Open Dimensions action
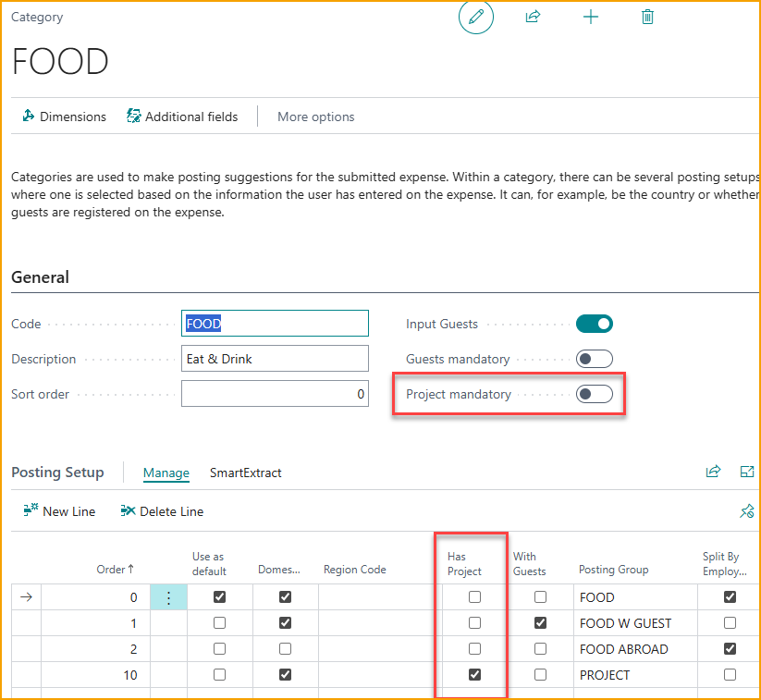This screenshot has width=761, height=700. [64, 117]
